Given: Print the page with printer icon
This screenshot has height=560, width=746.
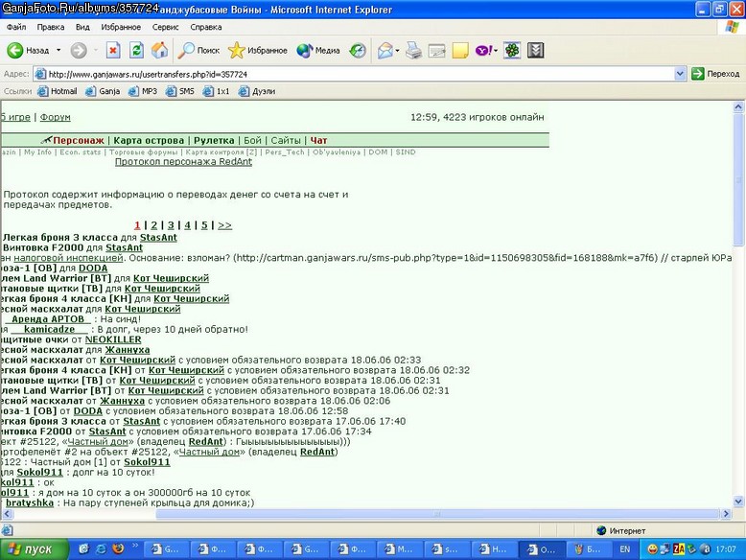Looking at the screenshot, I should [413, 50].
